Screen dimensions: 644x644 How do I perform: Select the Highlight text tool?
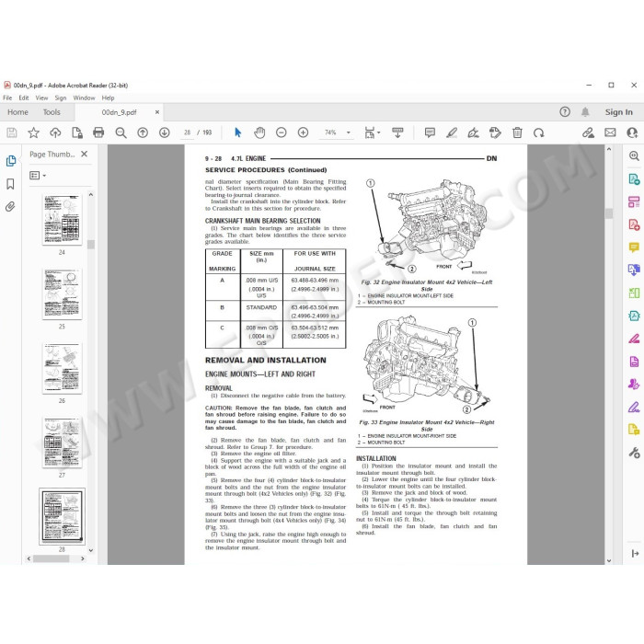tap(452, 132)
